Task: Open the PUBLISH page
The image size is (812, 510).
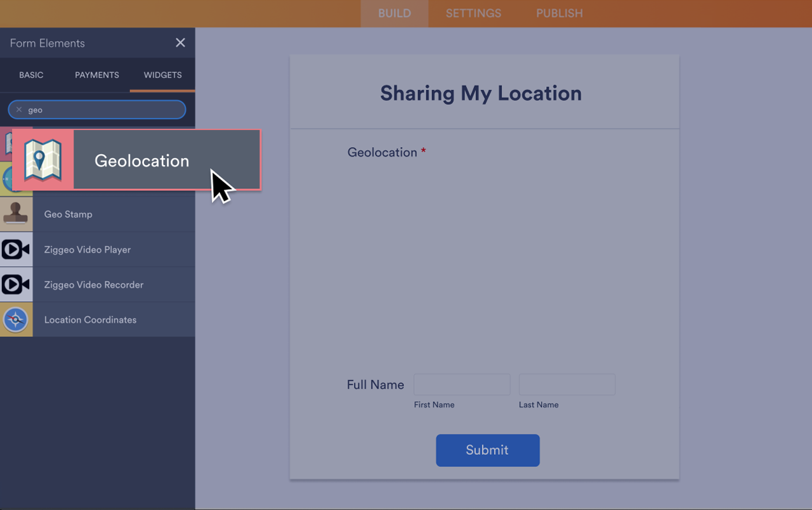Action: tap(559, 13)
